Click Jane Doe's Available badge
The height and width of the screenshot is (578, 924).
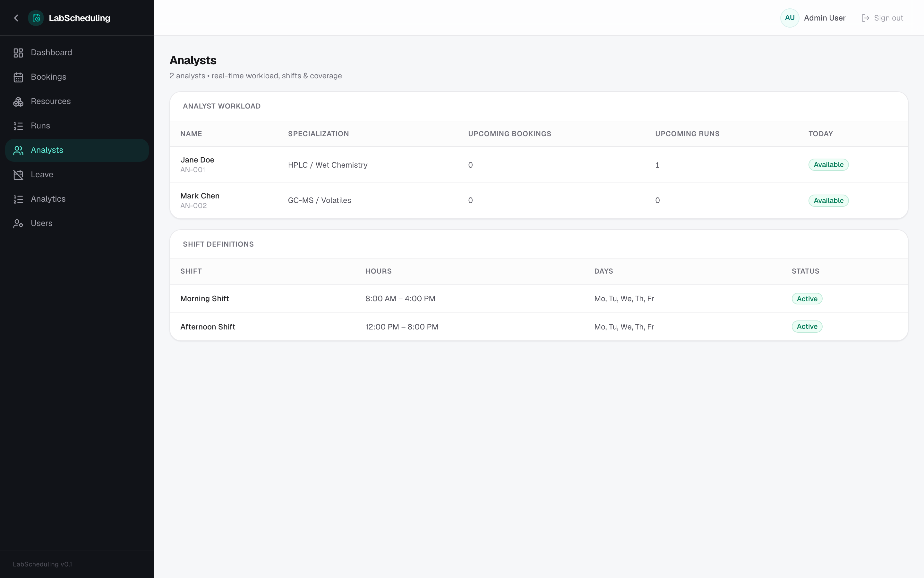(828, 165)
